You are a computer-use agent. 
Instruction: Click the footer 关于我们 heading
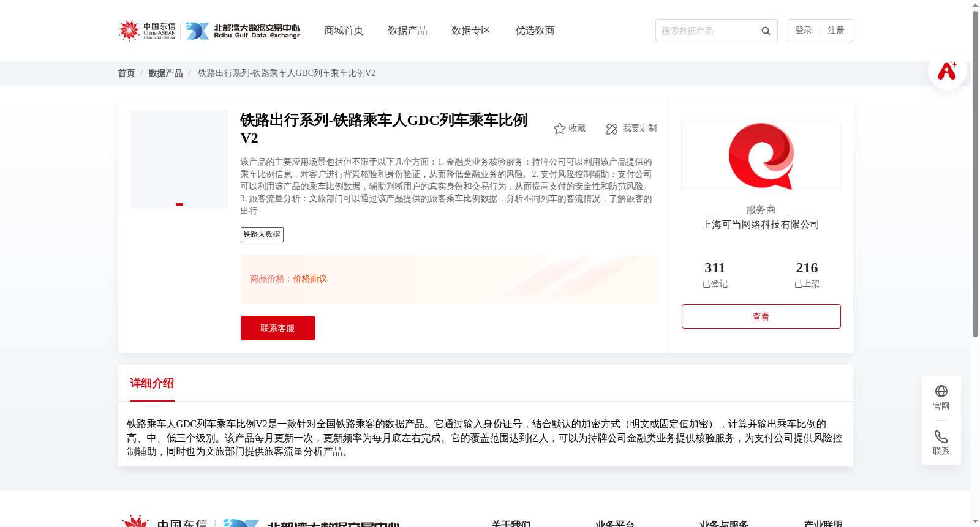(x=511, y=524)
